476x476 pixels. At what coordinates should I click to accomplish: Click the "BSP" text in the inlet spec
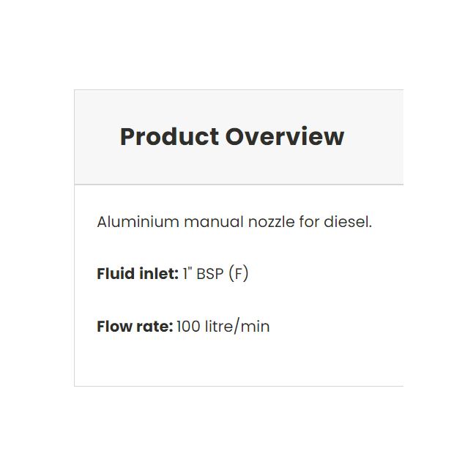click(x=210, y=275)
